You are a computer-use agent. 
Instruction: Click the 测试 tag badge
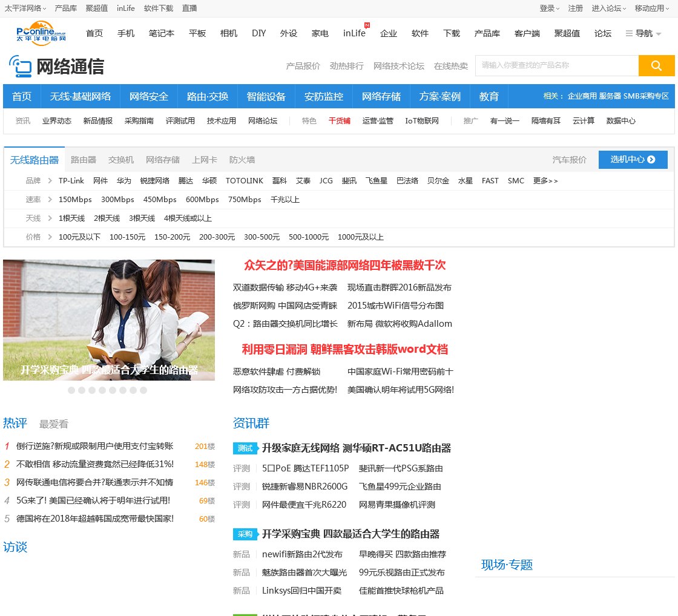[245, 448]
